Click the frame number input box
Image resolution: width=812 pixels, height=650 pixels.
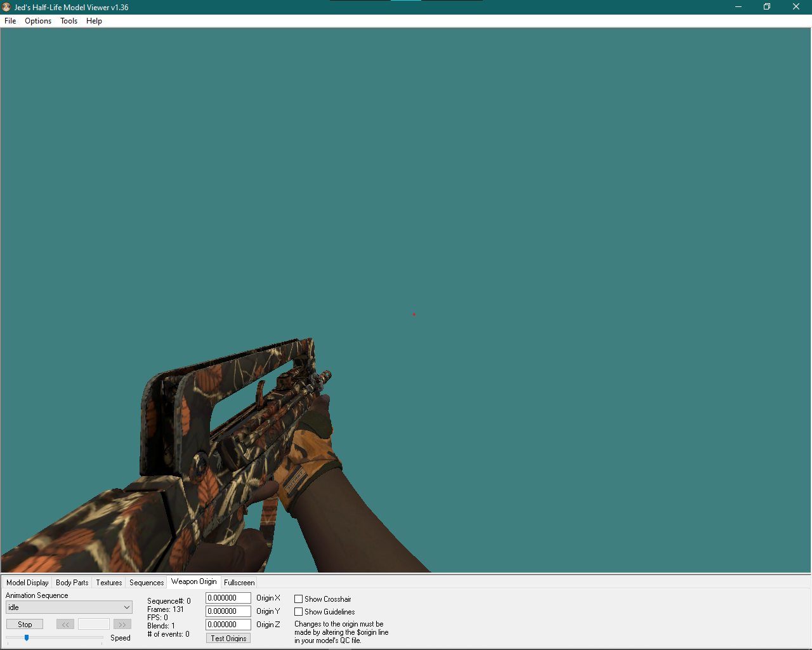pyautogui.click(x=94, y=625)
